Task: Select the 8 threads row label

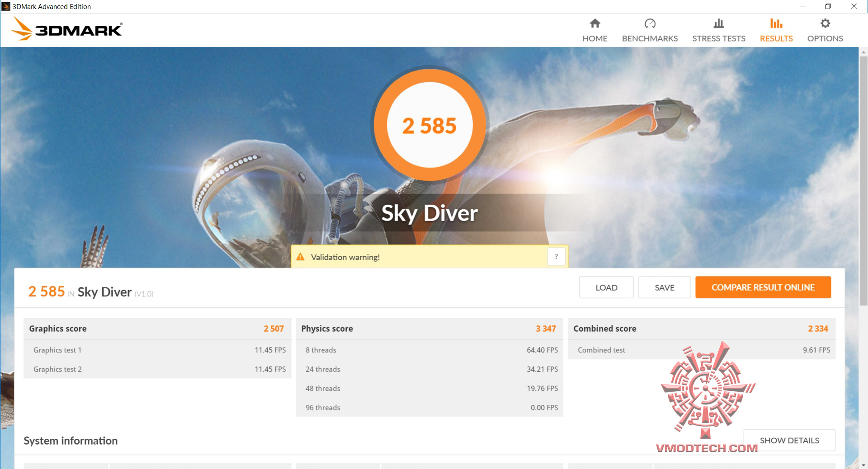Action: point(321,350)
